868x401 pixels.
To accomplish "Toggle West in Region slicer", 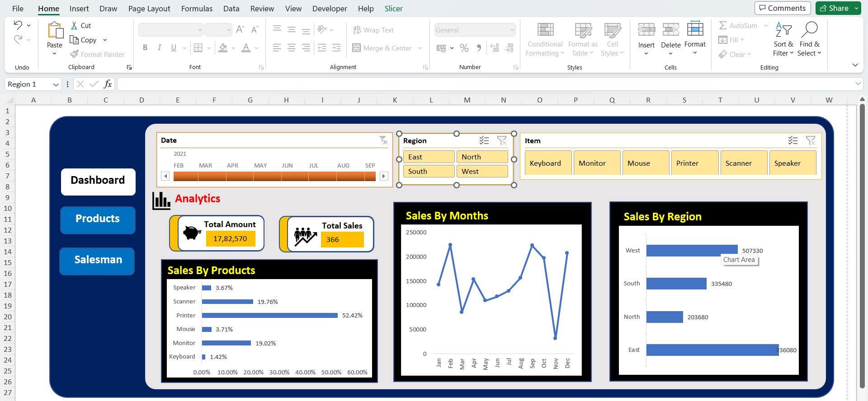I will coord(482,171).
